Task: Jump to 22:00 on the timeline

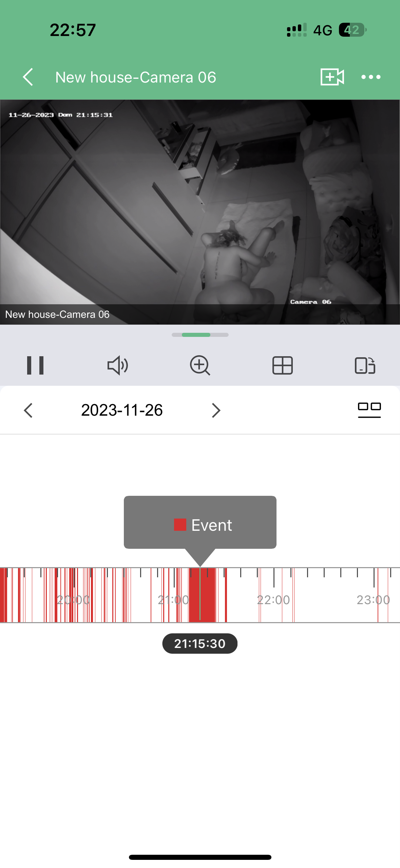Action: point(274,600)
